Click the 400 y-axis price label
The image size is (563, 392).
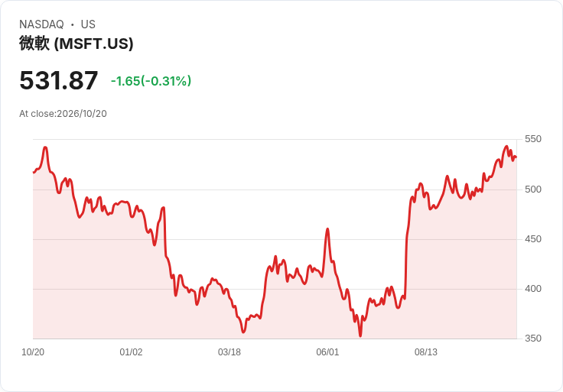coord(533,289)
